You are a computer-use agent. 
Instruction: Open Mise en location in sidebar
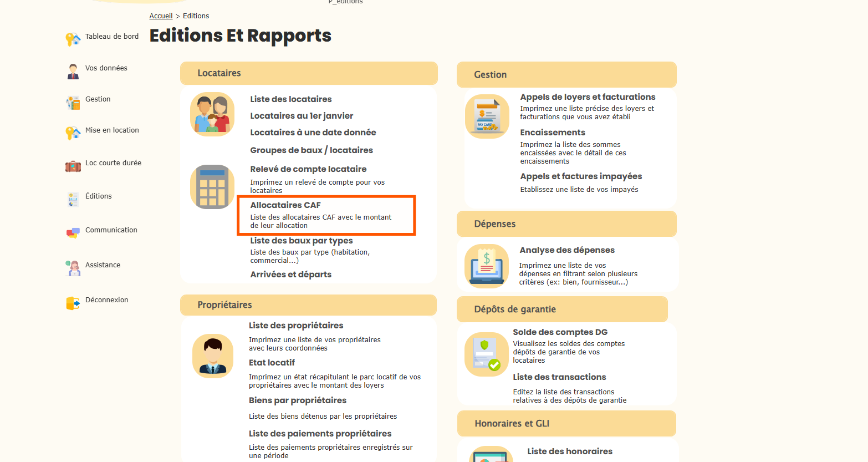(x=112, y=130)
